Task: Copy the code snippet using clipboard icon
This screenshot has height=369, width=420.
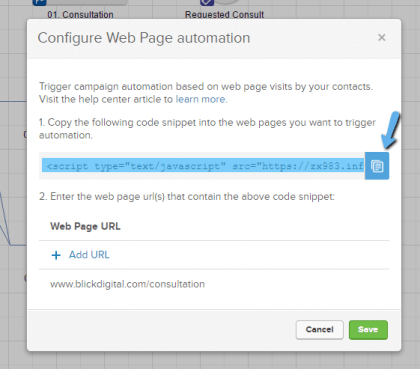Action: click(377, 166)
